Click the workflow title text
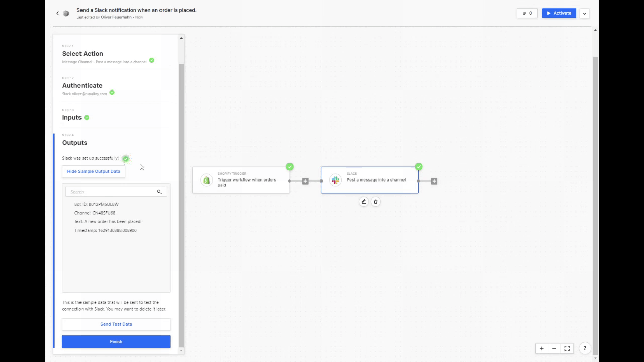The width and height of the screenshot is (644, 362). point(136,10)
